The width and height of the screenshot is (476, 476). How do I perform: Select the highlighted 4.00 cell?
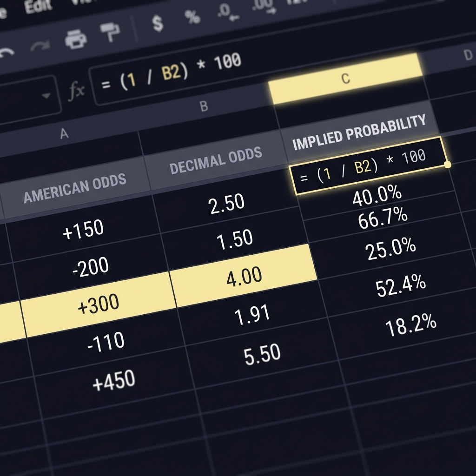pos(244,276)
